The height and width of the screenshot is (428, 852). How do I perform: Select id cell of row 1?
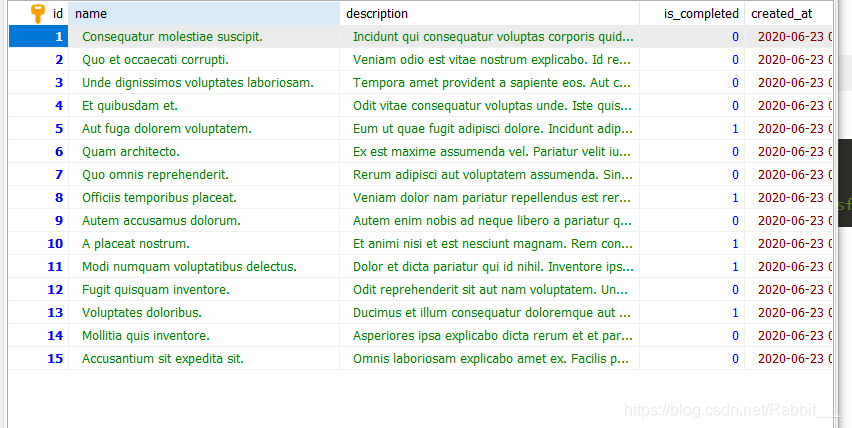pos(39,36)
